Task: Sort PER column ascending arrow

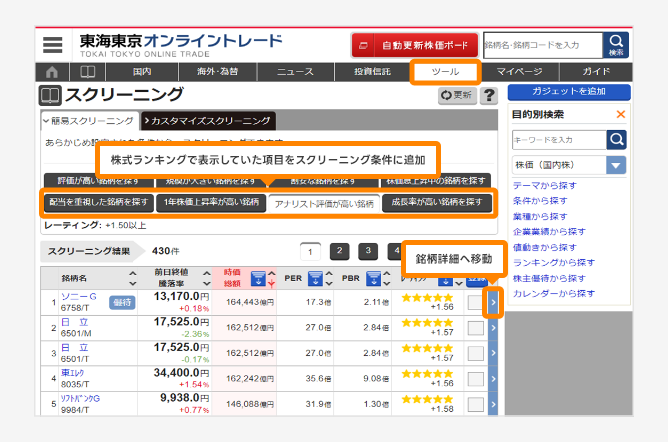Action: click(x=328, y=273)
